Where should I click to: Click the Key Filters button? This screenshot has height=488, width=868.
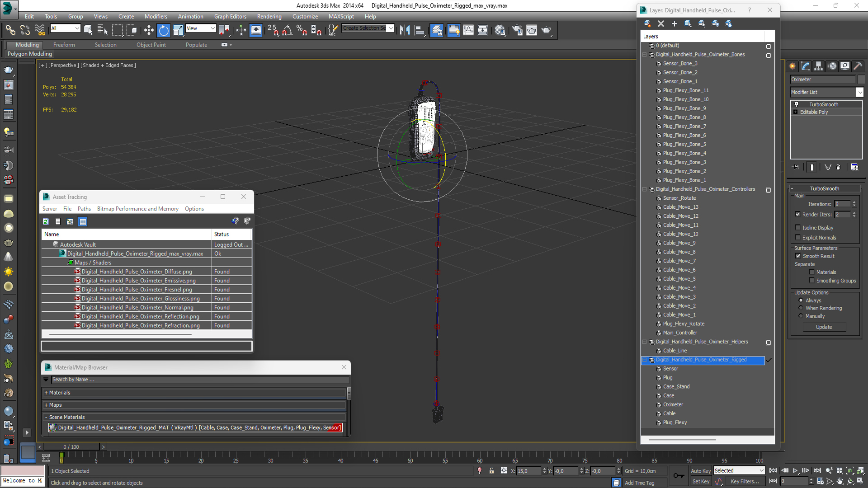point(745,481)
